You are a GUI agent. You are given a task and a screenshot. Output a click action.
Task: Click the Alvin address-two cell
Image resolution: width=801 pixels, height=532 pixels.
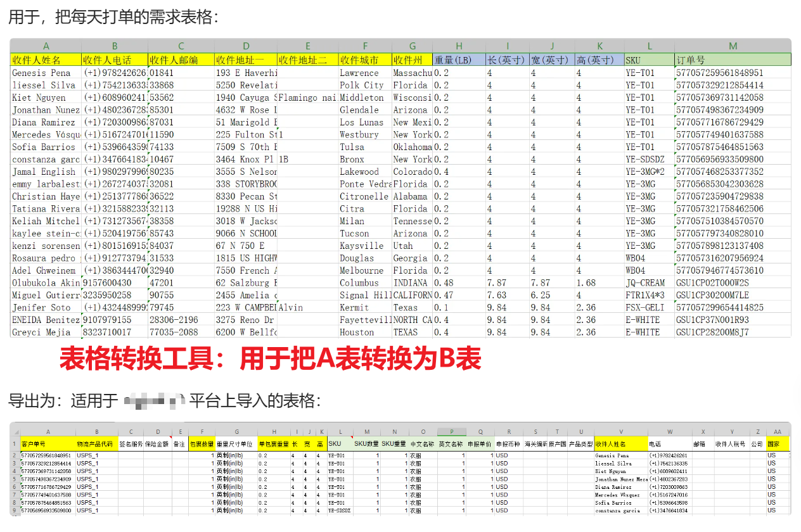pyautogui.click(x=307, y=307)
